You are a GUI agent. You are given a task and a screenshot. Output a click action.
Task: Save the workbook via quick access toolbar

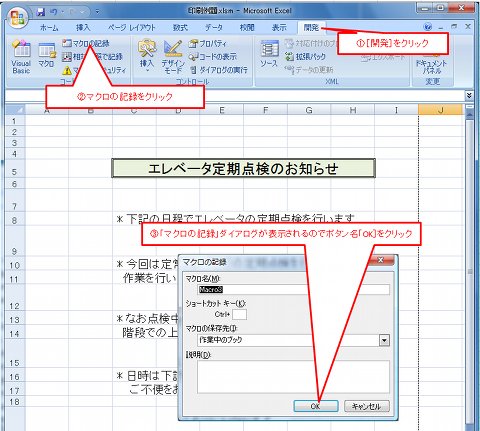[41, 12]
